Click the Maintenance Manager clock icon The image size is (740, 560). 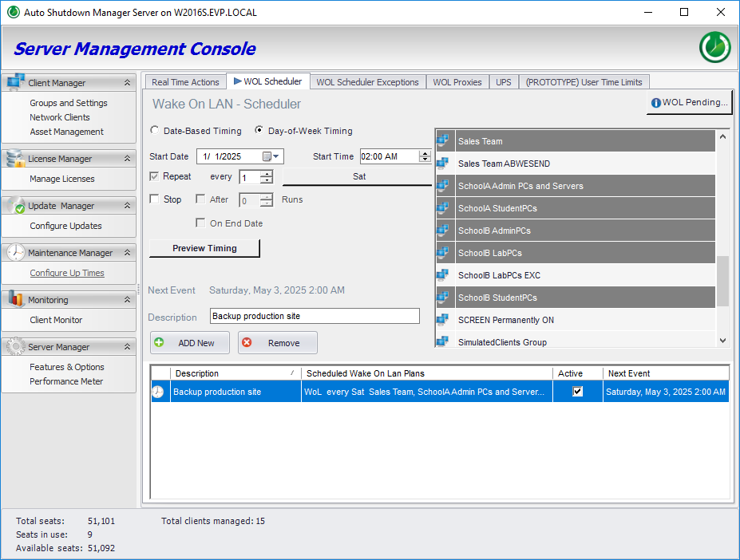[15, 252]
